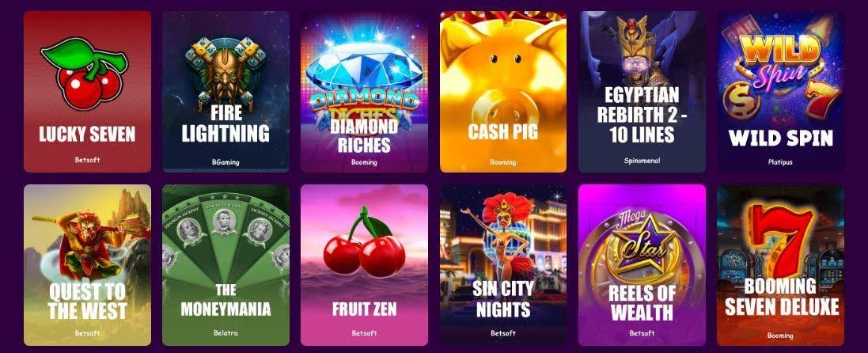Choose Egyptian Rebirth 2 - 10 Lines
This screenshot has width=868, height=353.
pos(642,92)
